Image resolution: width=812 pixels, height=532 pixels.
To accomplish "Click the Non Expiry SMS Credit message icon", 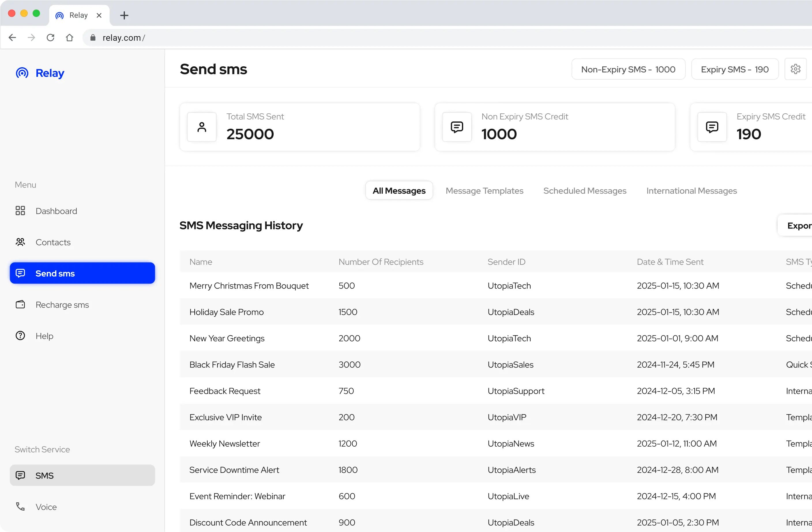I will tap(456, 127).
